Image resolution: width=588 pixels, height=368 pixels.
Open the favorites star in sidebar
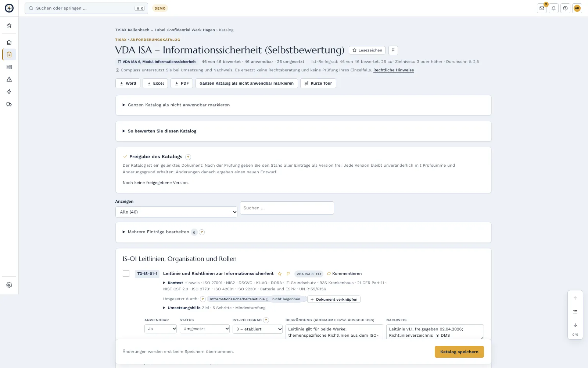(x=9, y=25)
